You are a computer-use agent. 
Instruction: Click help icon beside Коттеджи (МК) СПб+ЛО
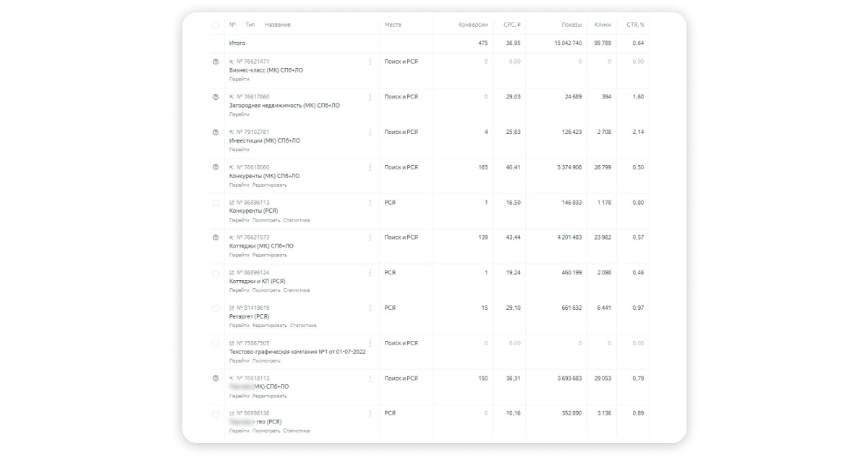(x=216, y=237)
